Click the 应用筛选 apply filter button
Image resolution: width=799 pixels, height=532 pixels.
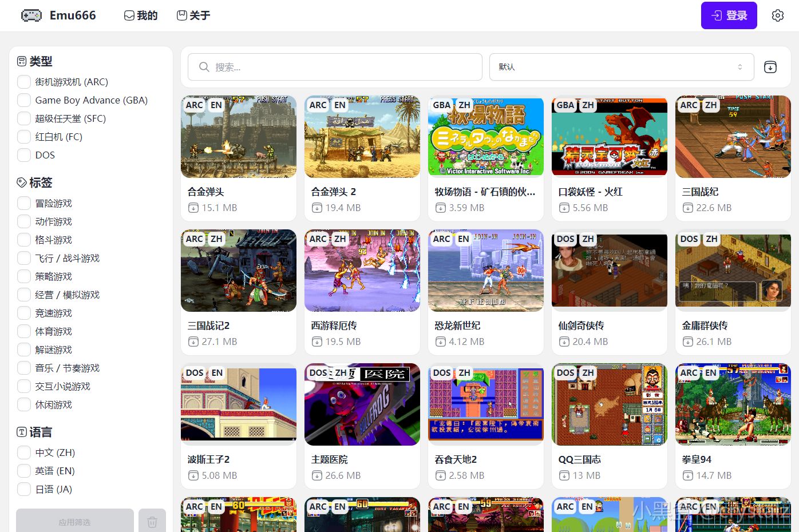tap(75, 522)
